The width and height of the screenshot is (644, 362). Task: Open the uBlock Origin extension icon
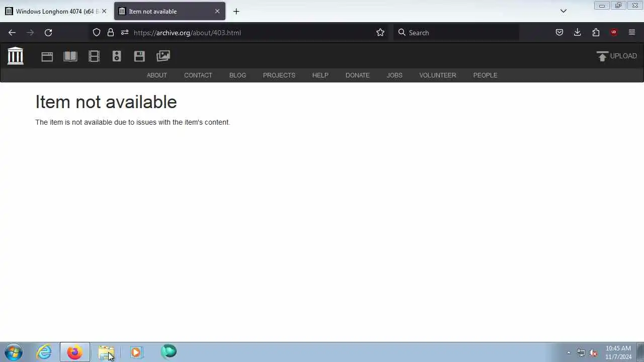[614, 33]
